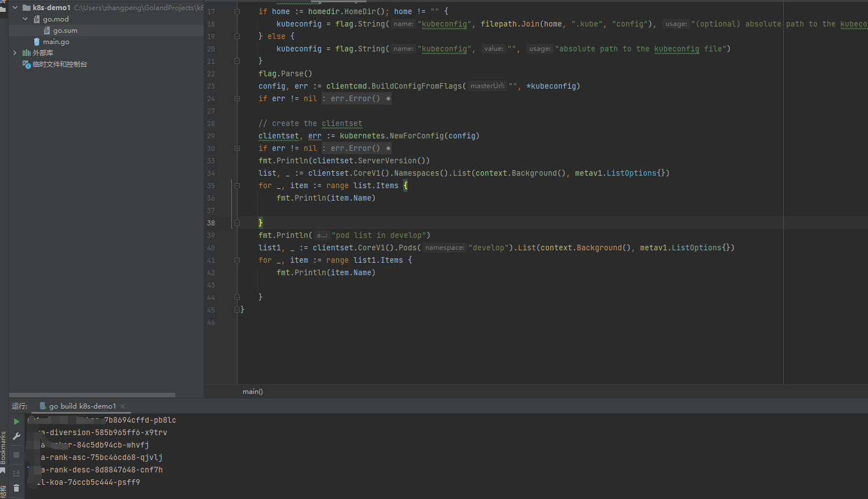
Task: Close the go build k8s-demo1 run tab
Action: coord(123,406)
